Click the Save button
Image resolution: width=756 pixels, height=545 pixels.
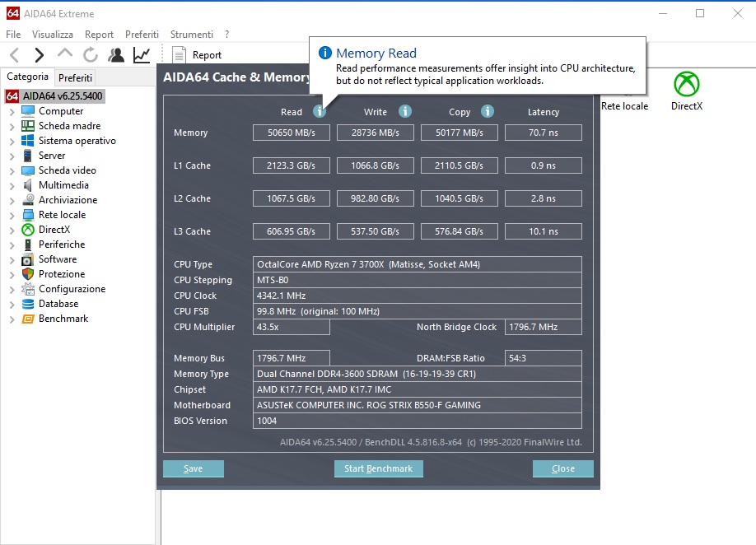(x=194, y=468)
